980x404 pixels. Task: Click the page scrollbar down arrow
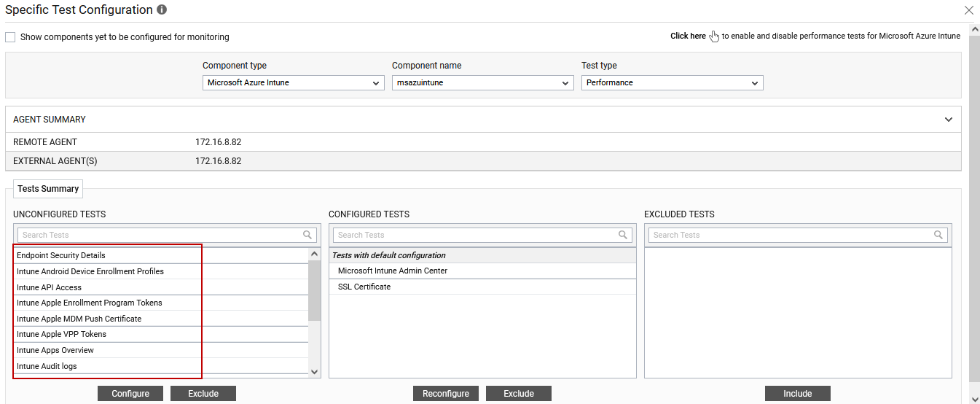click(x=974, y=398)
